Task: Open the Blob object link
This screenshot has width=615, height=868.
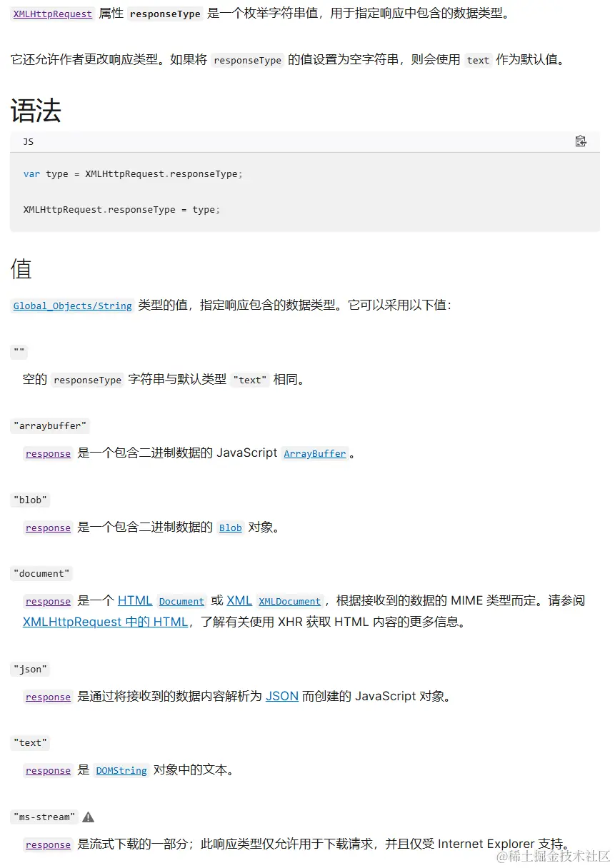Action: coord(231,528)
